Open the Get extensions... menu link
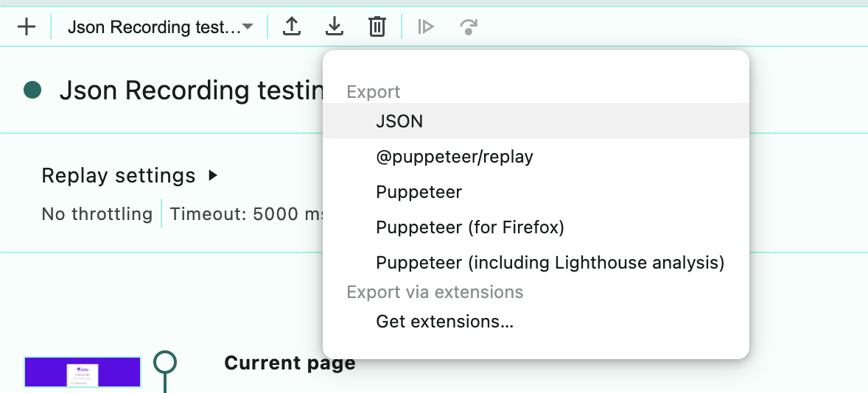This screenshot has height=393, width=868. tap(444, 322)
